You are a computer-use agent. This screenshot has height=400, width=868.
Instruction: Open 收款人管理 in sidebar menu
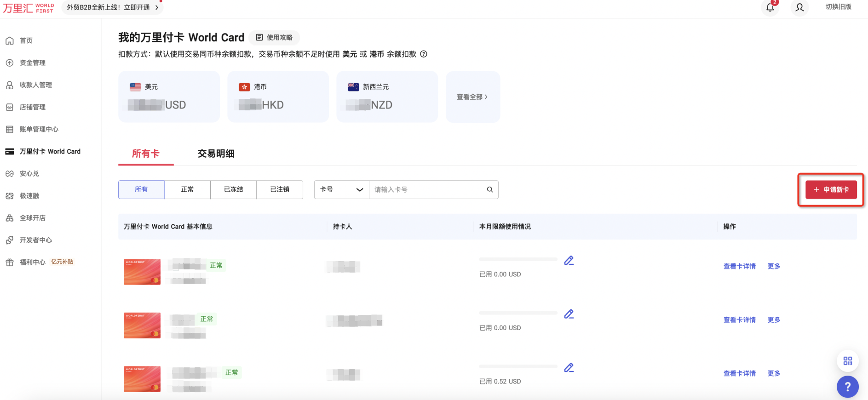(36, 85)
